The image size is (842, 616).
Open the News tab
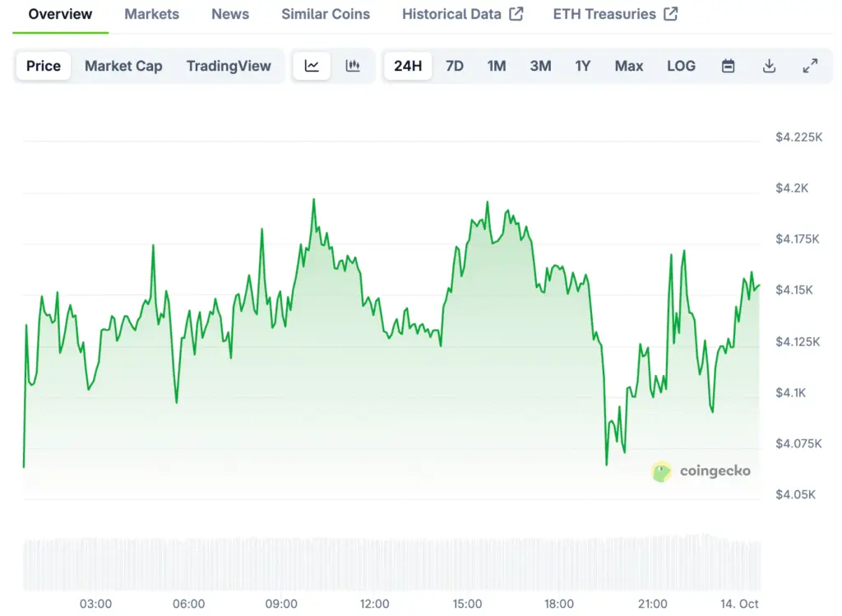coord(230,14)
